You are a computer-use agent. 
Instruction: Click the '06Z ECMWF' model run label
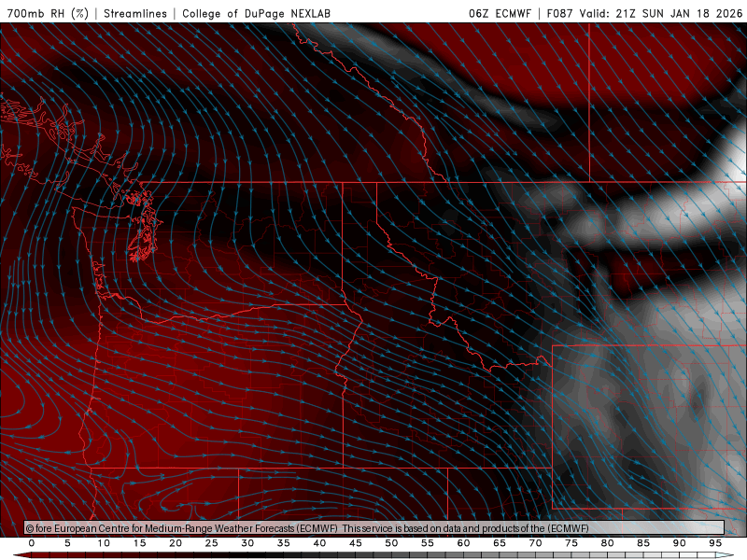500,13
